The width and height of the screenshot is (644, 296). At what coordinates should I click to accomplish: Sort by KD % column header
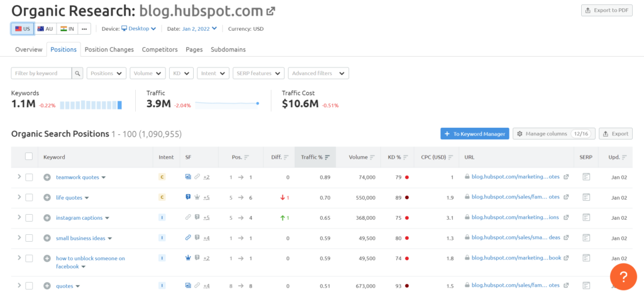coord(397,157)
